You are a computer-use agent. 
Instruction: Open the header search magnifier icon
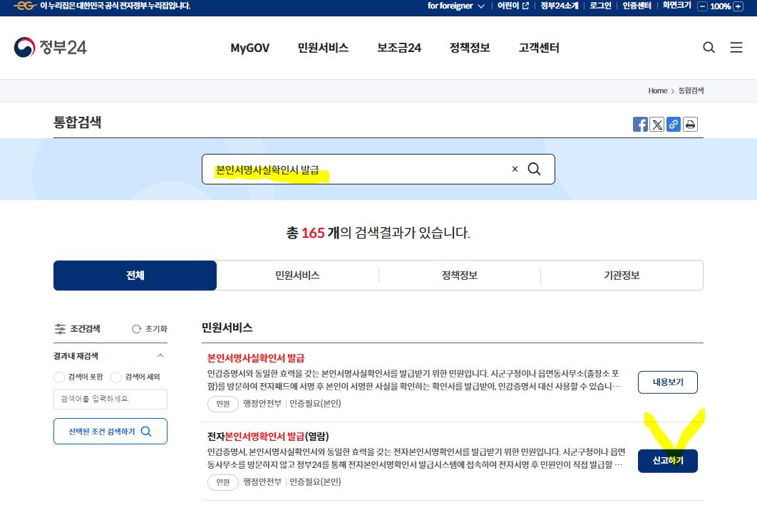(709, 47)
